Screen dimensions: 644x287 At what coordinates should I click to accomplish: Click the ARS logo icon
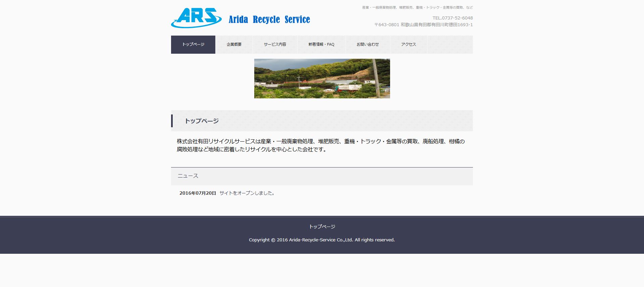click(x=196, y=18)
